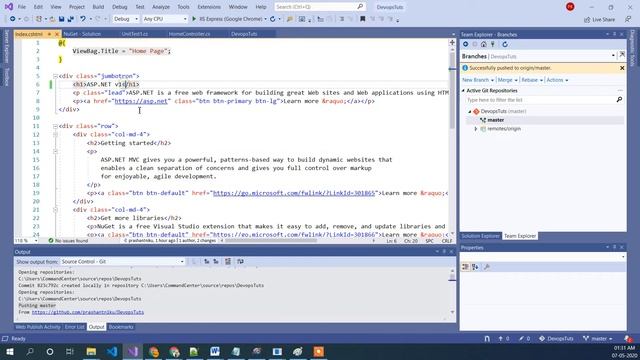
Task: Start IIS Express with green play icon
Action: 194,19
